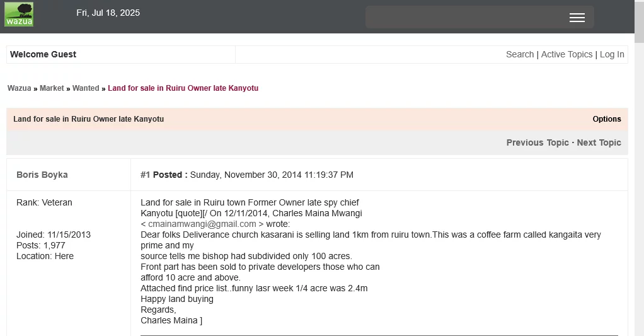Navigate to Wazua in the breadcrumb

pos(19,88)
